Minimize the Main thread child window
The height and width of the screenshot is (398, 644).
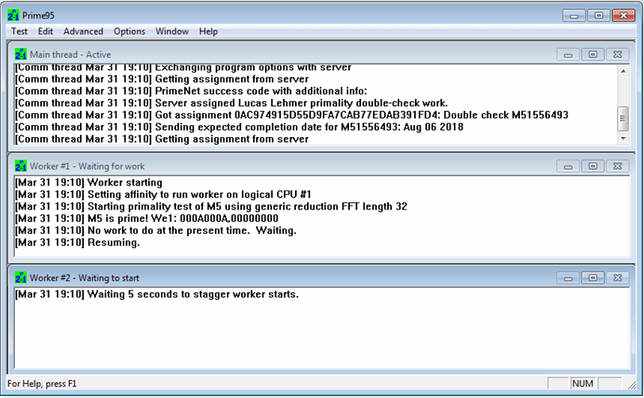tap(568, 55)
